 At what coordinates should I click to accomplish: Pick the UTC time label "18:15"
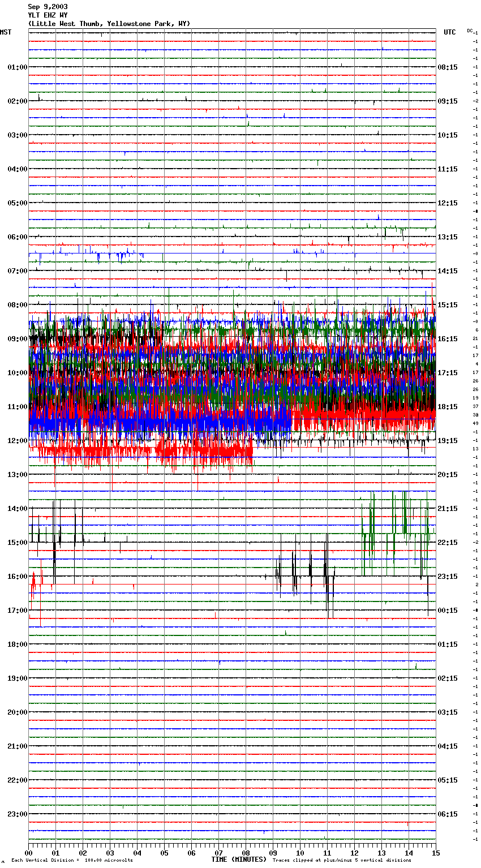[448, 407]
